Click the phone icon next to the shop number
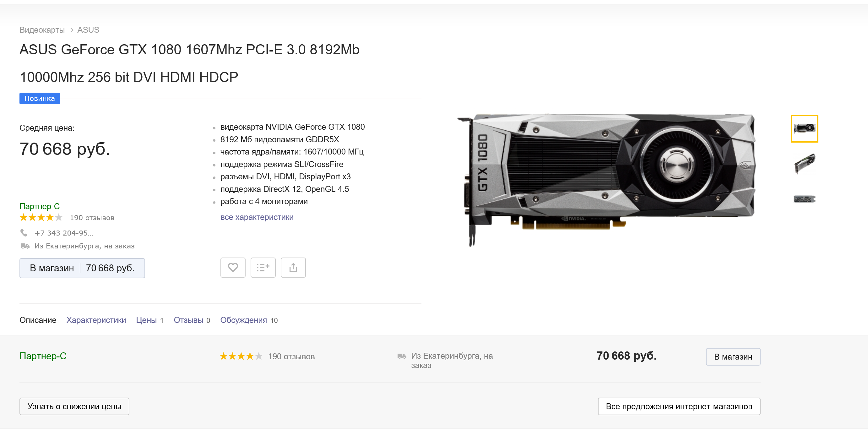The height and width of the screenshot is (440, 868). point(24,233)
